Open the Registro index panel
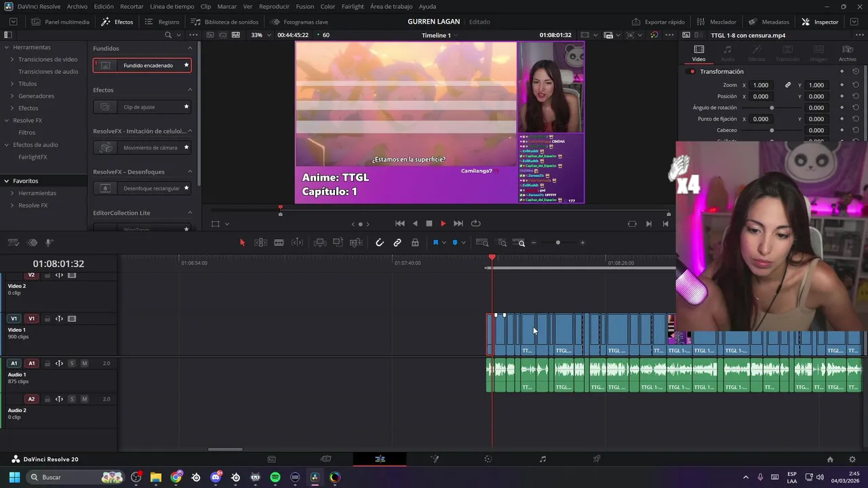This screenshot has width=868, height=488. (x=162, y=22)
